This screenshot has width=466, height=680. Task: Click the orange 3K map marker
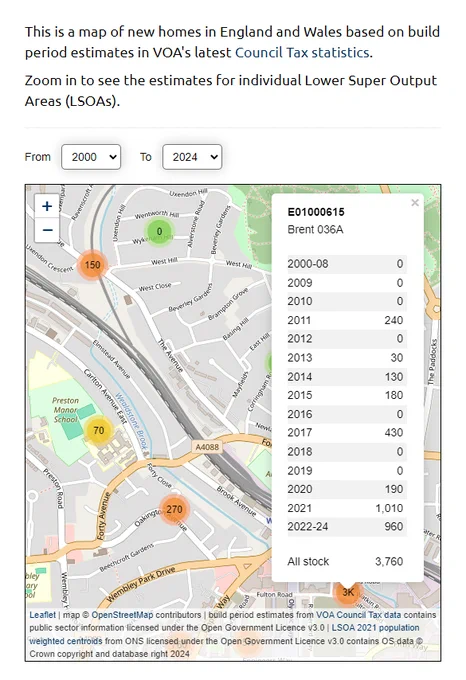coord(348,592)
